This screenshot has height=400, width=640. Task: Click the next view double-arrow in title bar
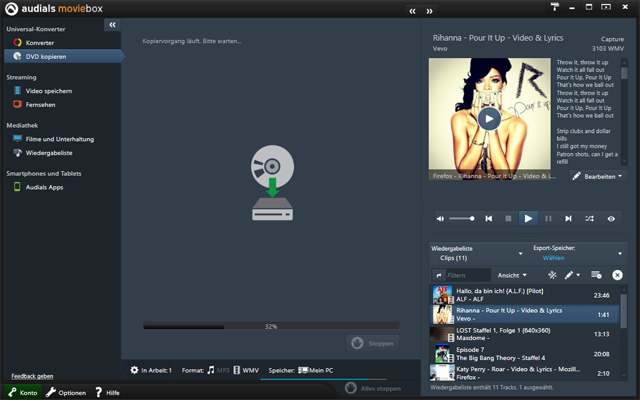429,11
